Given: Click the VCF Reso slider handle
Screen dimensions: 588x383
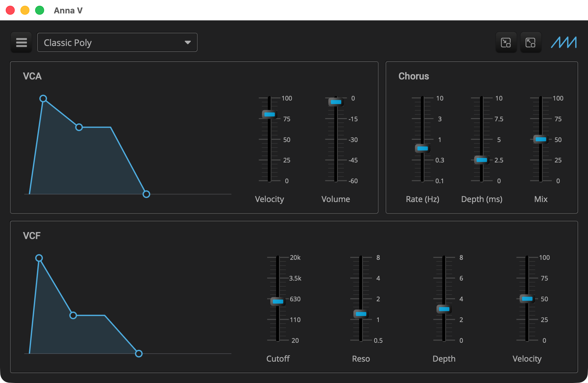Looking at the screenshot, I should tap(361, 314).
